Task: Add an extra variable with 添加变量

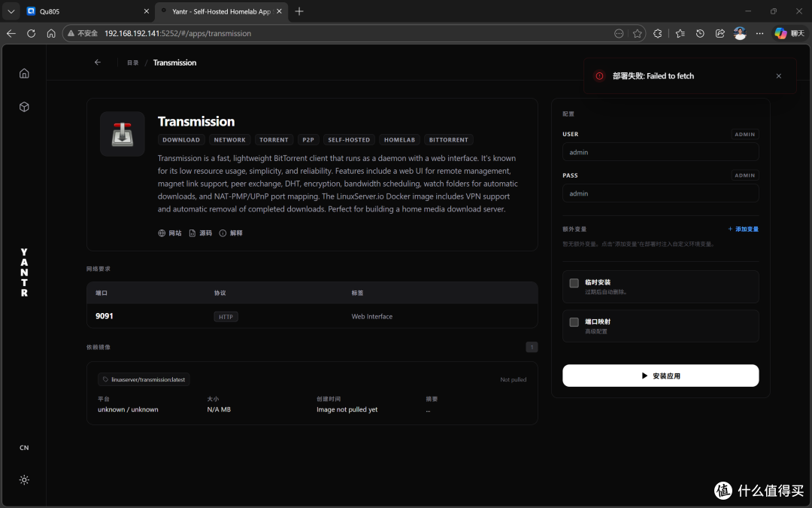Action: 743,229
